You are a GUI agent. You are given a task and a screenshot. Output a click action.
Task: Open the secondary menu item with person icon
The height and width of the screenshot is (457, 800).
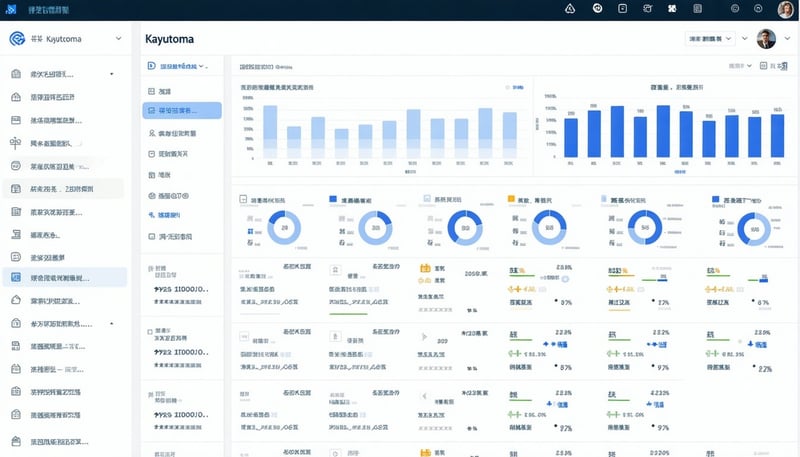click(x=172, y=133)
